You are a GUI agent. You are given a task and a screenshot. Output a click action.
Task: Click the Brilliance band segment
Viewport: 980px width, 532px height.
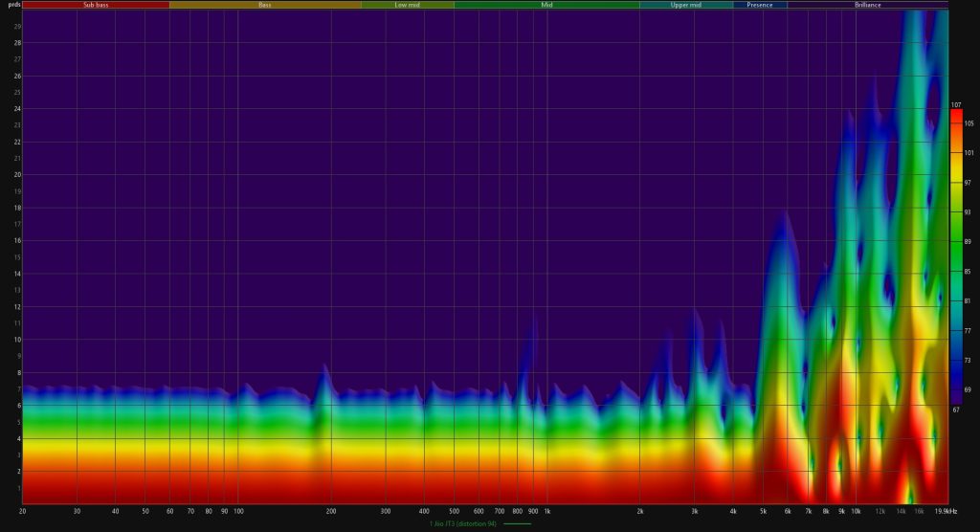tap(868, 5)
